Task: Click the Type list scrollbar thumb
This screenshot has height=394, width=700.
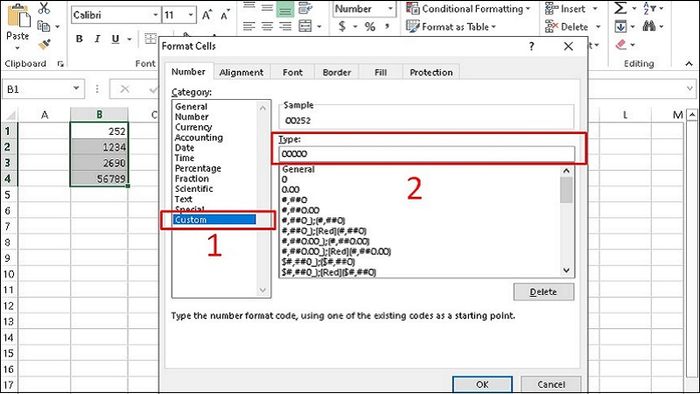Action: point(566,190)
